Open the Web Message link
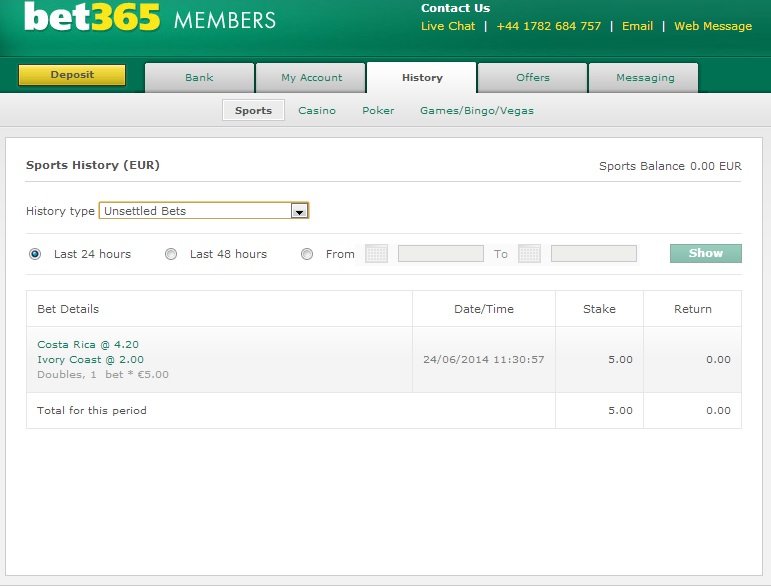The image size is (771, 587). pos(713,26)
